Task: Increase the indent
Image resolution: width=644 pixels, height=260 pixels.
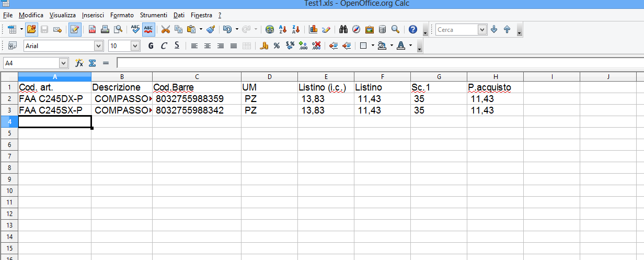Action: click(347, 46)
